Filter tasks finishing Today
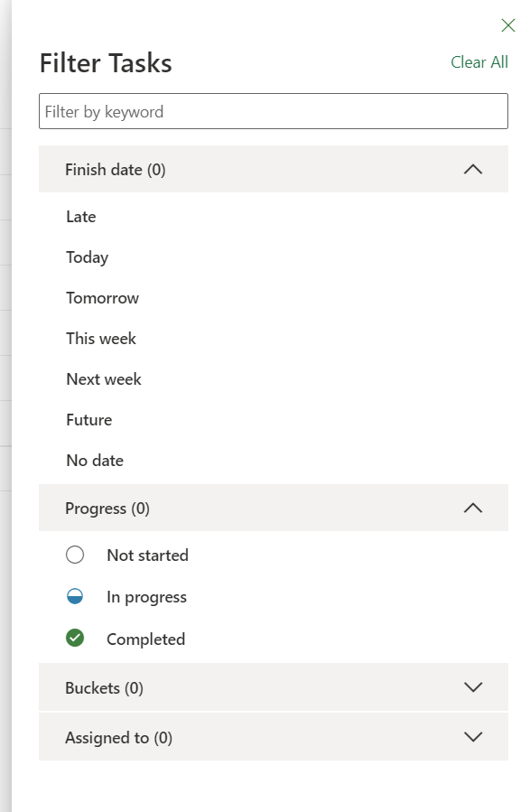This screenshot has width=530, height=812. coord(88,257)
